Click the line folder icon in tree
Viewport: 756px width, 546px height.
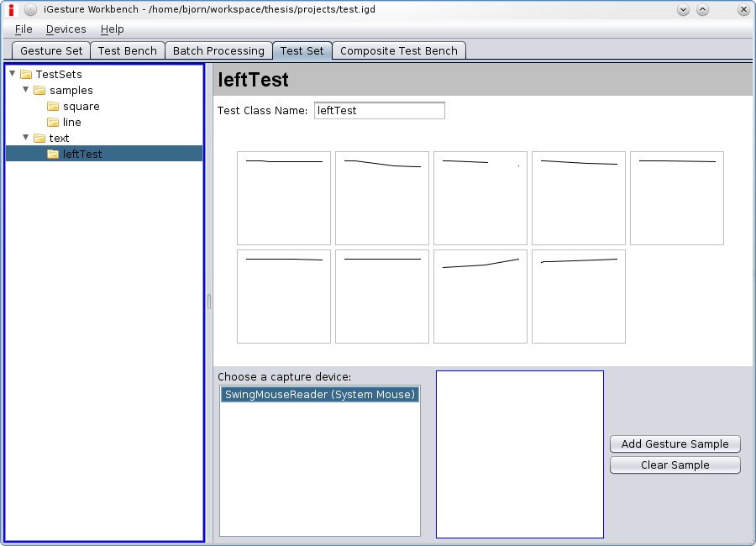coord(53,123)
